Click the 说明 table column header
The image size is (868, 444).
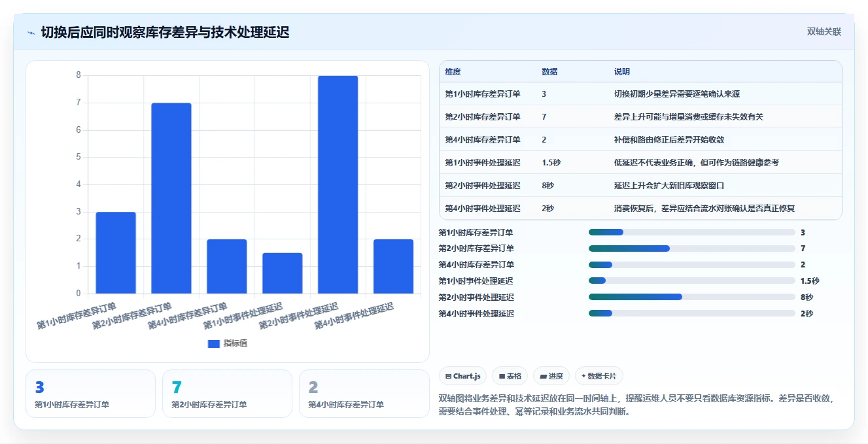621,72
